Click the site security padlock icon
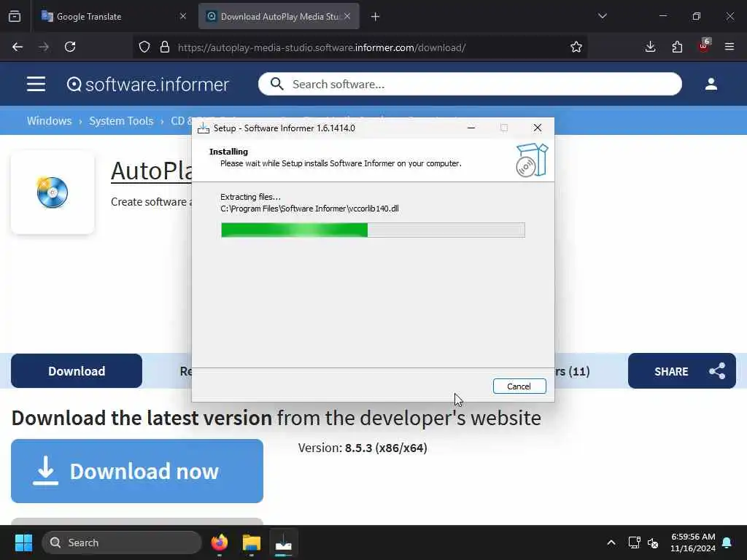This screenshot has width=747, height=560. [165, 47]
